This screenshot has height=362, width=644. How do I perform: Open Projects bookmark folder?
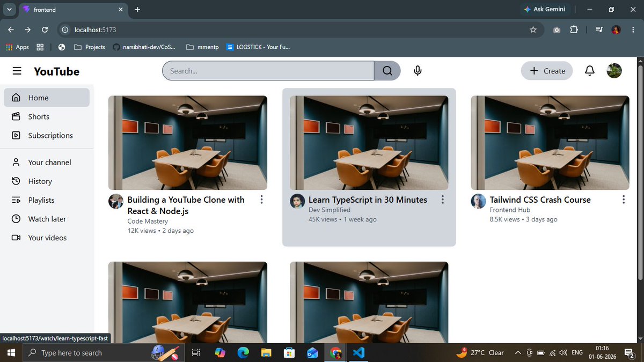coord(90,47)
